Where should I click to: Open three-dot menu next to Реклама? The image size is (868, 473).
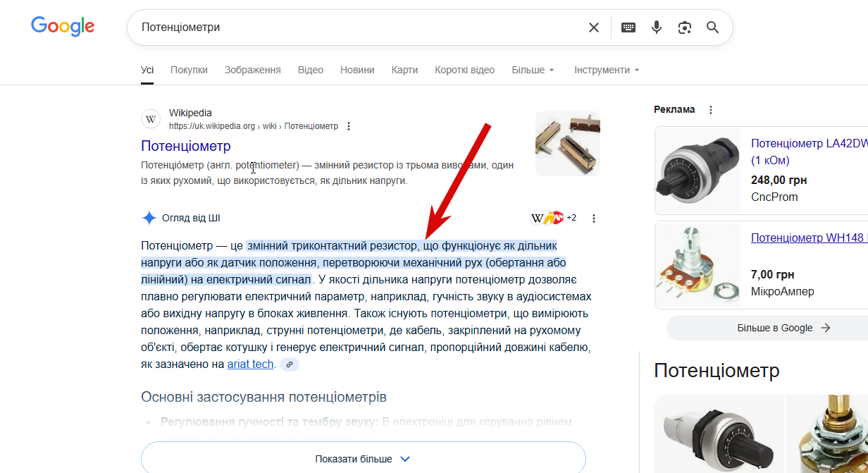point(711,110)
